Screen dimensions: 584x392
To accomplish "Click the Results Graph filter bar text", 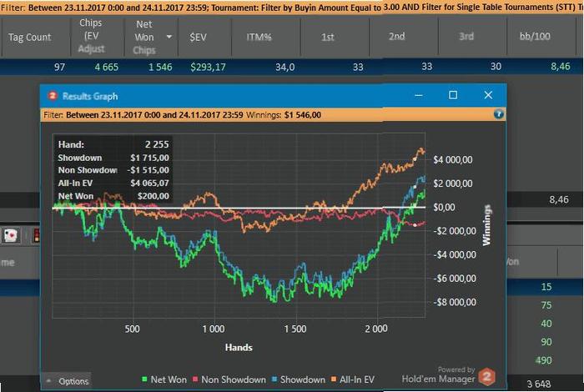I will 182,114.
